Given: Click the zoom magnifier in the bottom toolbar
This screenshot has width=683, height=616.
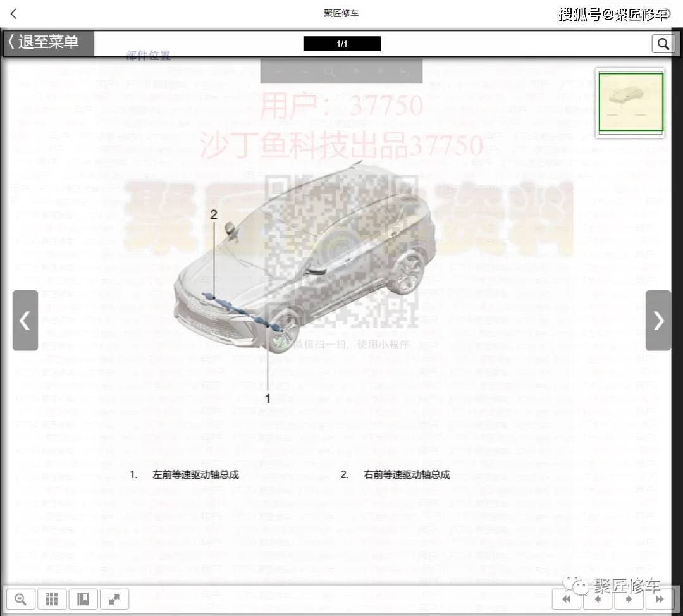Looking at the screenshot, I should click(x=20, y=600).
